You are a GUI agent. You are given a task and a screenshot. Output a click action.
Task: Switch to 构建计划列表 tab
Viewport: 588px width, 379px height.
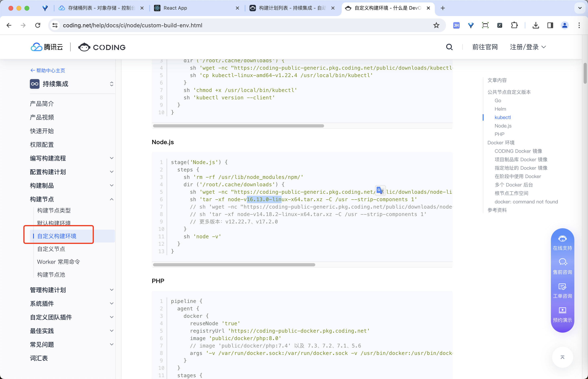pos(292,8)
